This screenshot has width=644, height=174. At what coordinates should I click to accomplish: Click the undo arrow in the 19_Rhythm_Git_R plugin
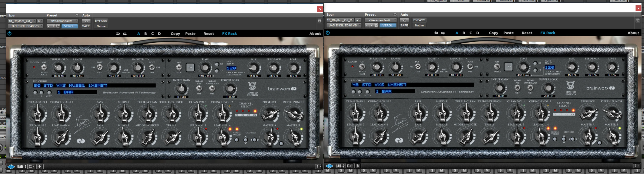(436, 33)
